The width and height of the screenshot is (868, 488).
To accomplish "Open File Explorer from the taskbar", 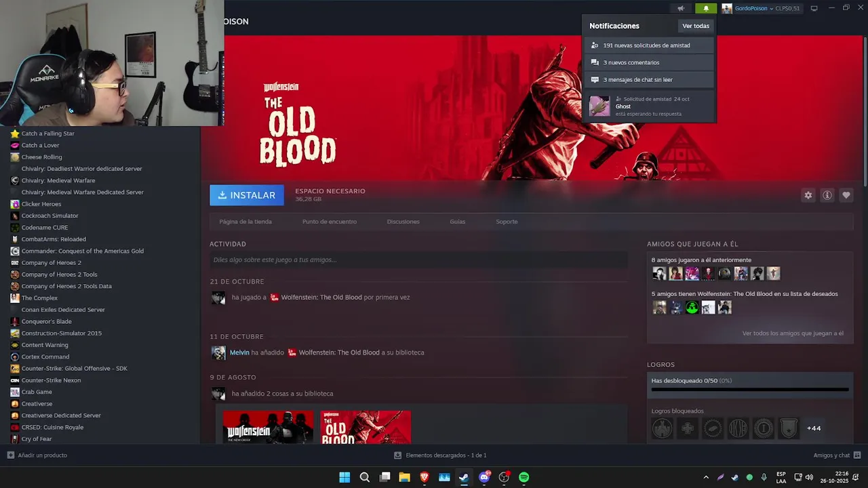I will 405,477.
